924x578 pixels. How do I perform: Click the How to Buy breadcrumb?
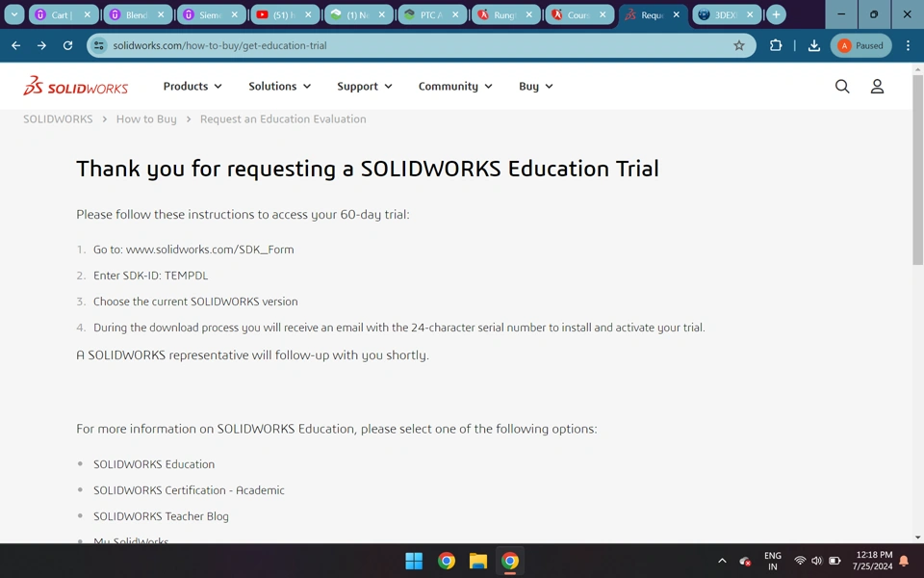pyautogui.click(x=146, y=119)
